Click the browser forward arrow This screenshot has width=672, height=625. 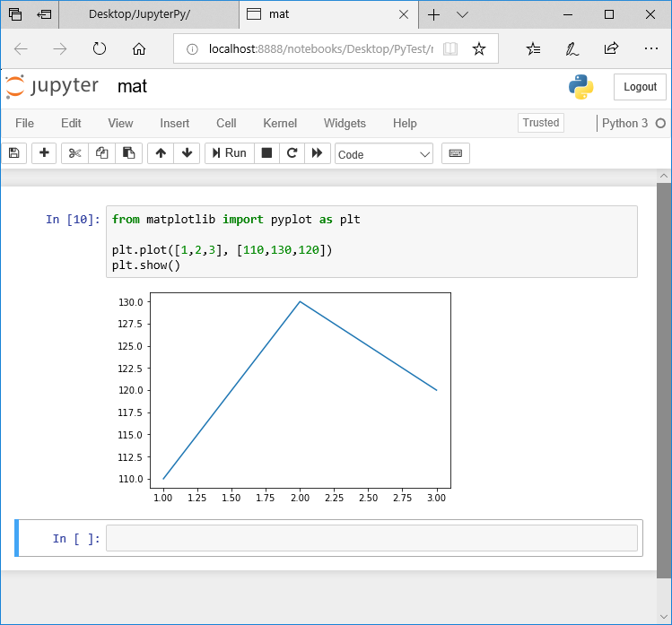click(59, 49)
